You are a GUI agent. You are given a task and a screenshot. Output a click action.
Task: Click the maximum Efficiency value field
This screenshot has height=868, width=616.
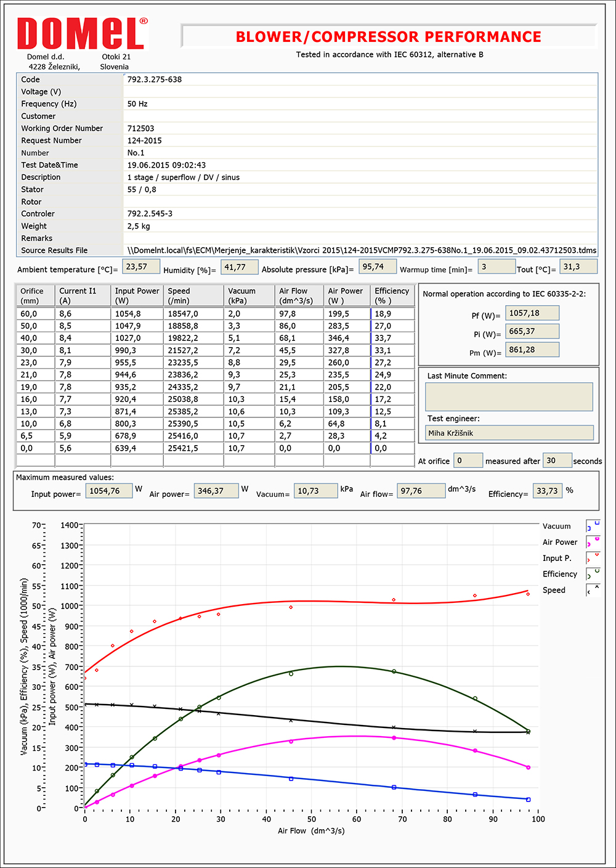[x=547, y=491]
